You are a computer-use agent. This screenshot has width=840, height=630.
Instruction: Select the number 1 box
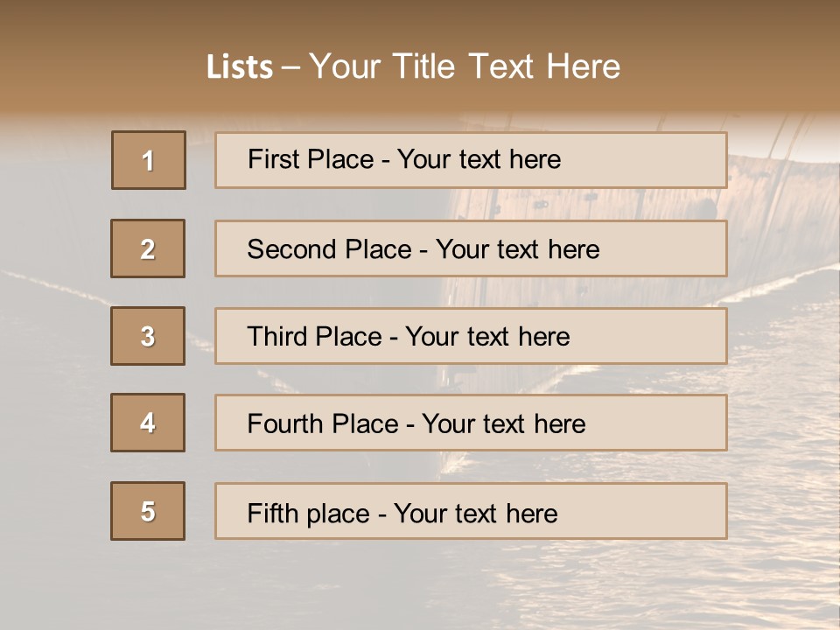click(x=149, y=160)
